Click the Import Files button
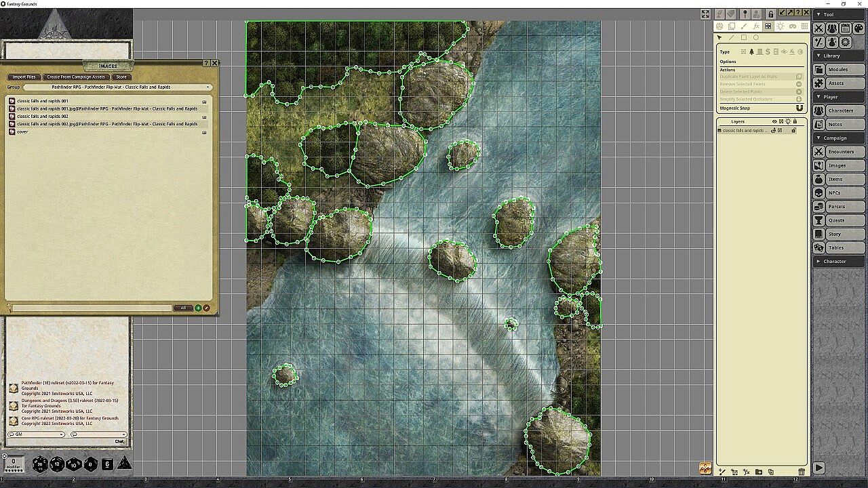868x488 pixels. pos(24,77)
